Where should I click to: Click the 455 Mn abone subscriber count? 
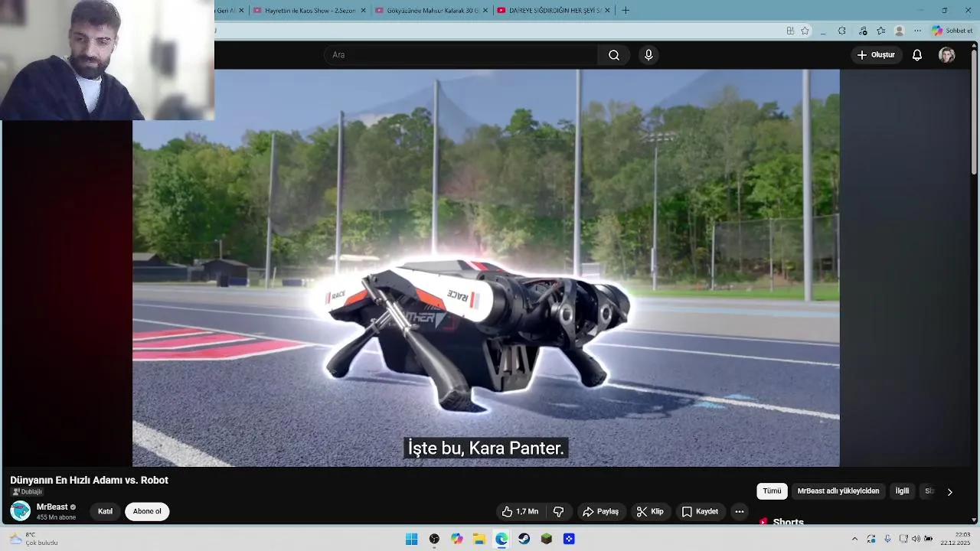tap(56, 517)
